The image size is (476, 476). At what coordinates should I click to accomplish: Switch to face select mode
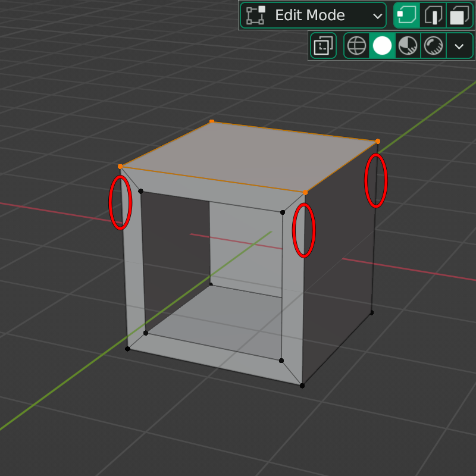point(459,15)
